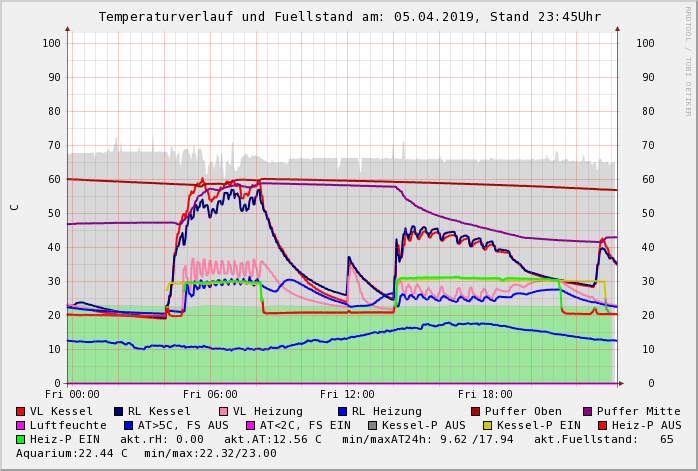Click the Fri 18:00 time axis label
698x471 pixels.
(x=485, y=394)
